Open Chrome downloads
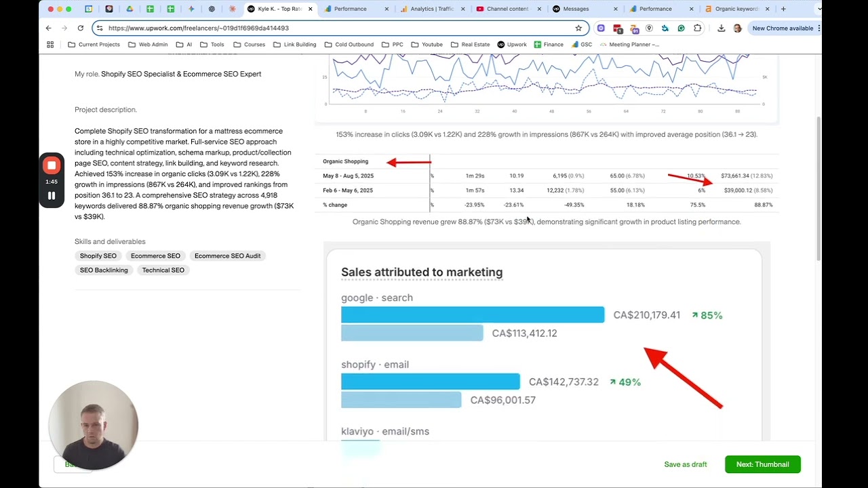The image size is (868, 488). 721,28
